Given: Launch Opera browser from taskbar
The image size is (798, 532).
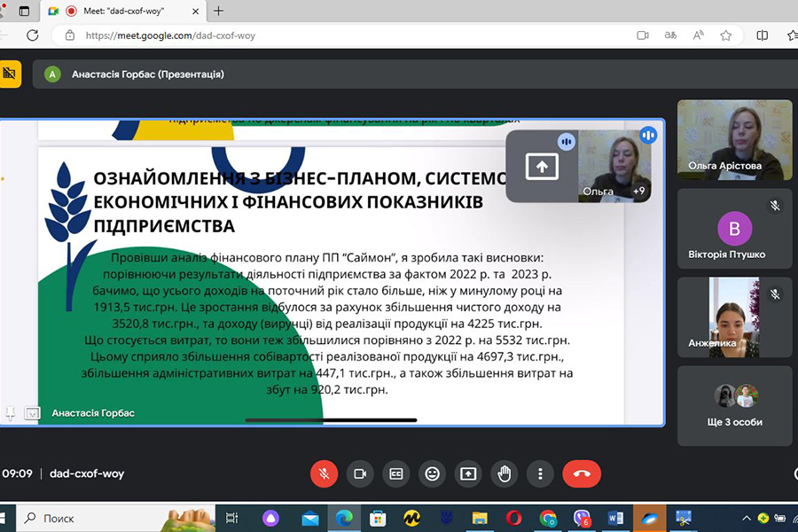Looking at the screenshot, I should pyautogui.click(x=513, y=518).
